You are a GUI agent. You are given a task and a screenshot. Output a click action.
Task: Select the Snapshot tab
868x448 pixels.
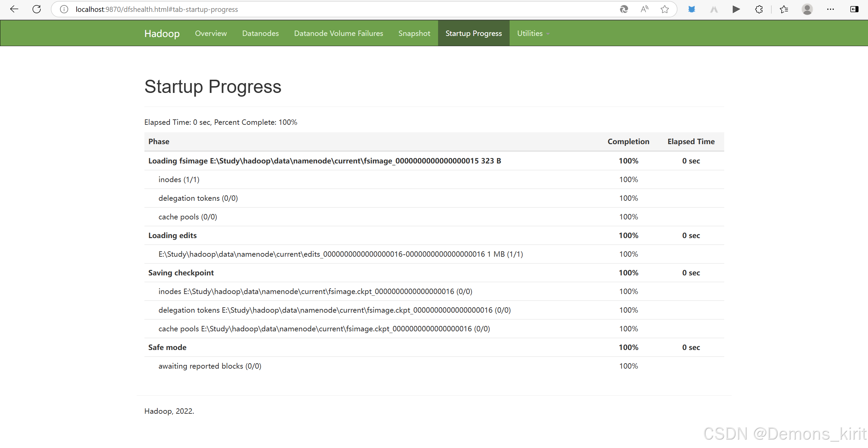(414, 33)
